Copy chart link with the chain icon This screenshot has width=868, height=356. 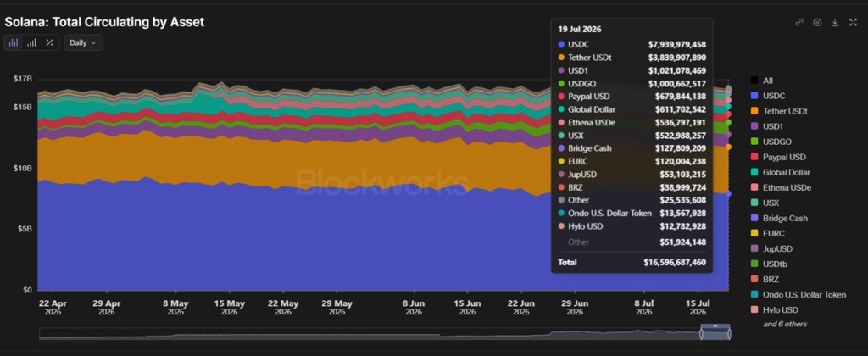click(x=799, y=22)
